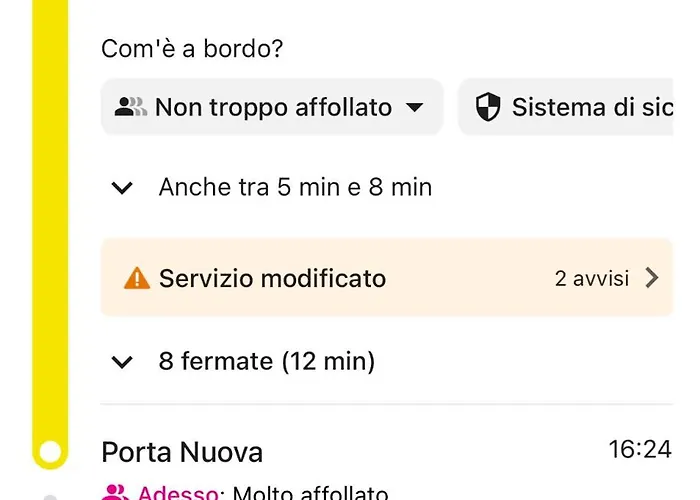Open the Sistema di sic chip
The image size is (700, 500).
[x=566, y=107]
